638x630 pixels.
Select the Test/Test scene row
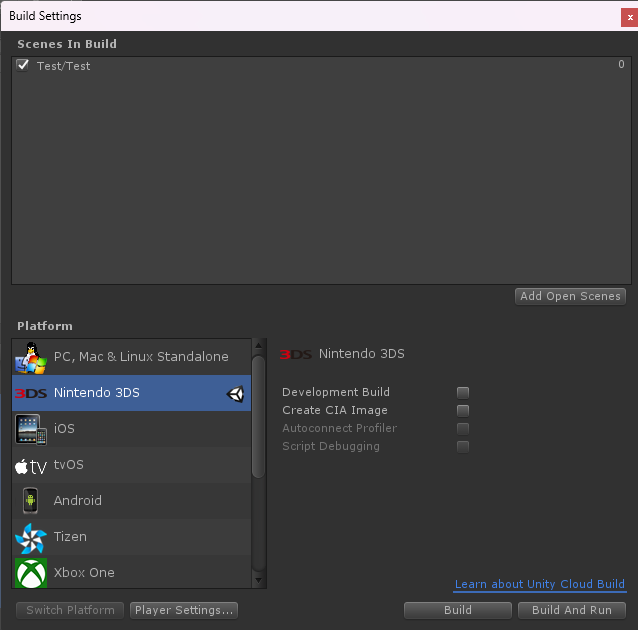tap(300, 66)
